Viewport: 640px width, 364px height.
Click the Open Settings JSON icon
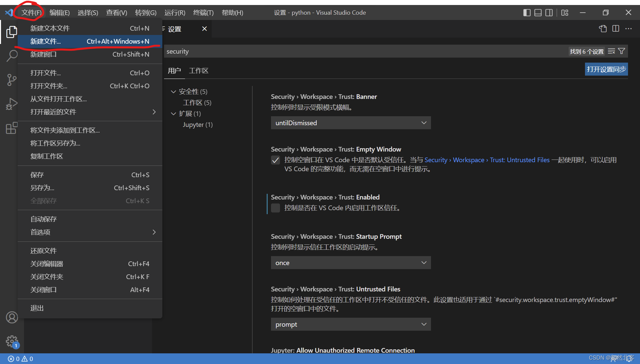(x=603, y=29)
